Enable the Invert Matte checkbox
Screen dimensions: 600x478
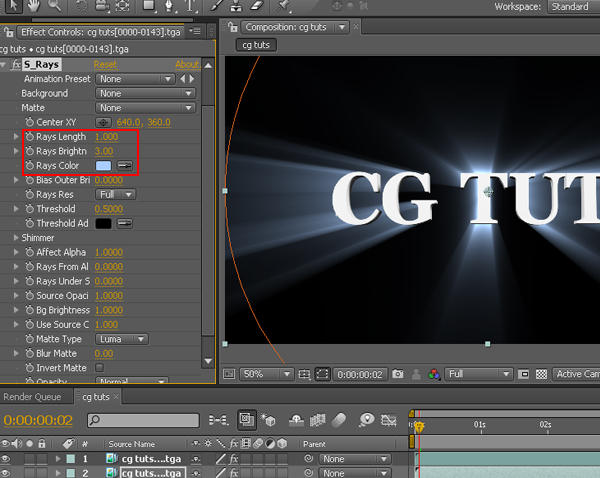click(99, 368)
